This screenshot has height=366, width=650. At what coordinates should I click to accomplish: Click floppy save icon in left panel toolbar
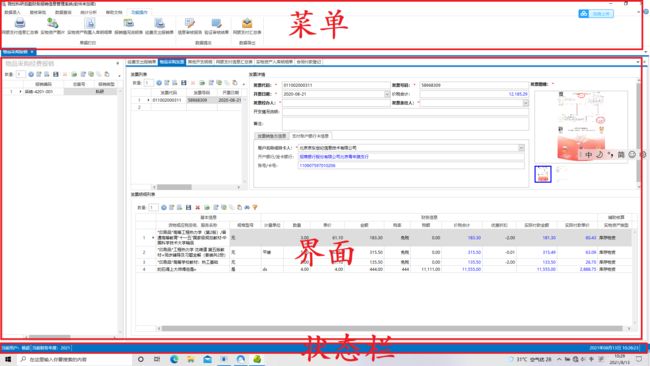(56, 74)
